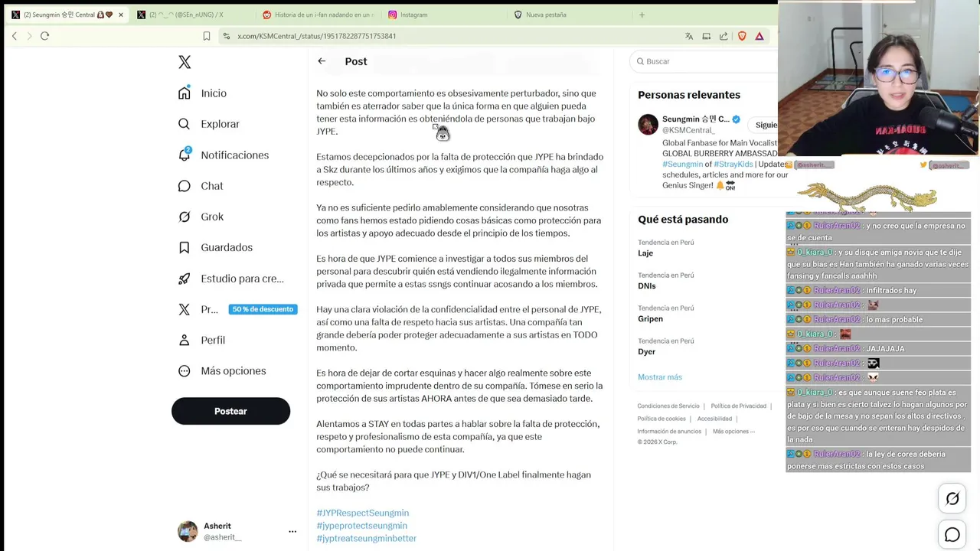Open hashtag #jyptreatseungminbetter
Image resolution: width=980 pixels, height=551 pixels.
coord(367,538)
